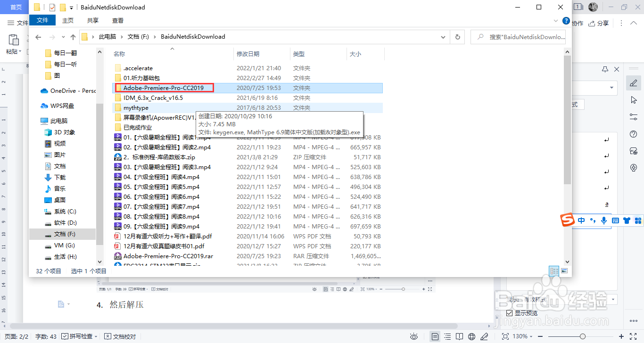Click the Properties checkmark icon in Explorer title bar
Viewport: 644px width, 343px height.
52,7
